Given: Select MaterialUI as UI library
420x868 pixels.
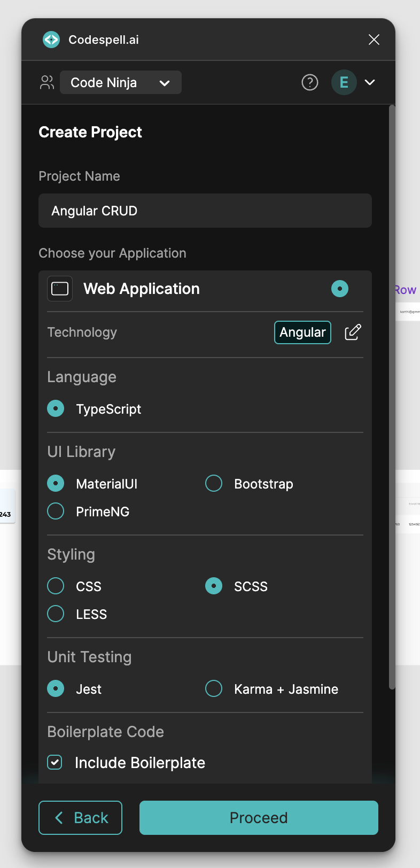Looking at the screenshot, I should (x=56, y=483).
